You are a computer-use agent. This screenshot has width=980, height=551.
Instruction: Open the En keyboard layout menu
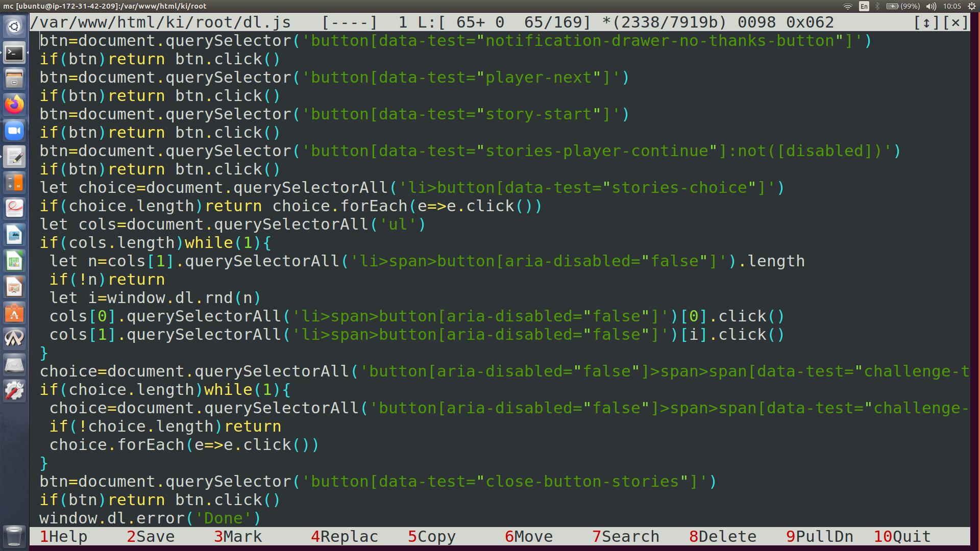click(x=864, y=6)
